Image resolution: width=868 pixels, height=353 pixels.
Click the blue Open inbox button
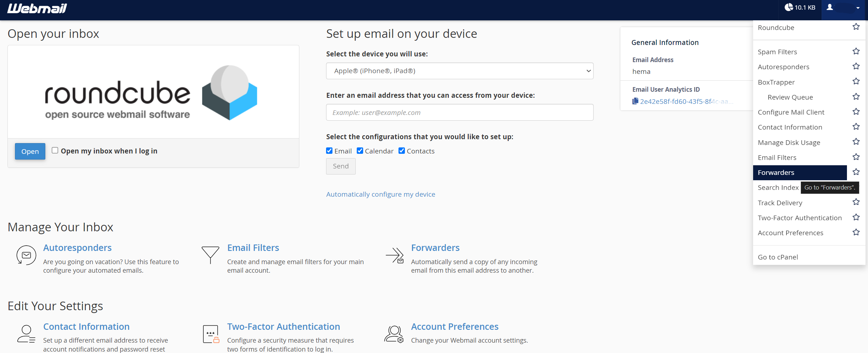[30, 151]
